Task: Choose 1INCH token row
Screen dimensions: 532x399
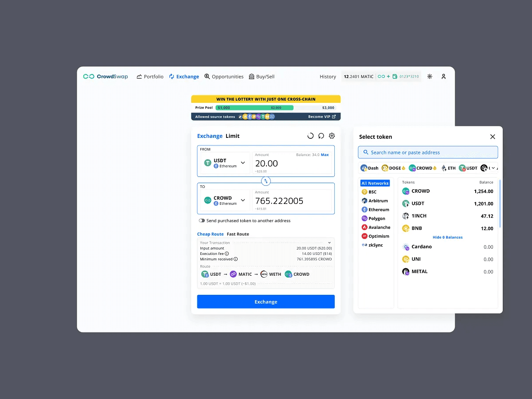Action: [448, 216]
